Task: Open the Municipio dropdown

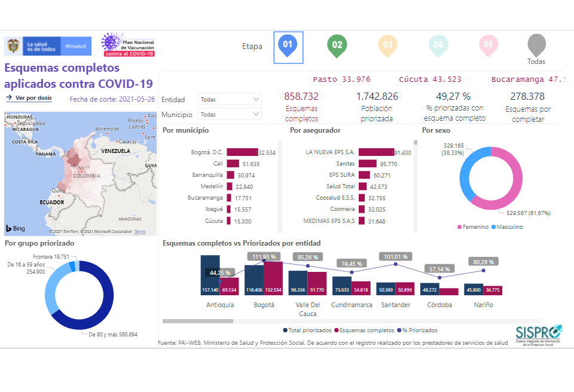Action: point(230,114)
